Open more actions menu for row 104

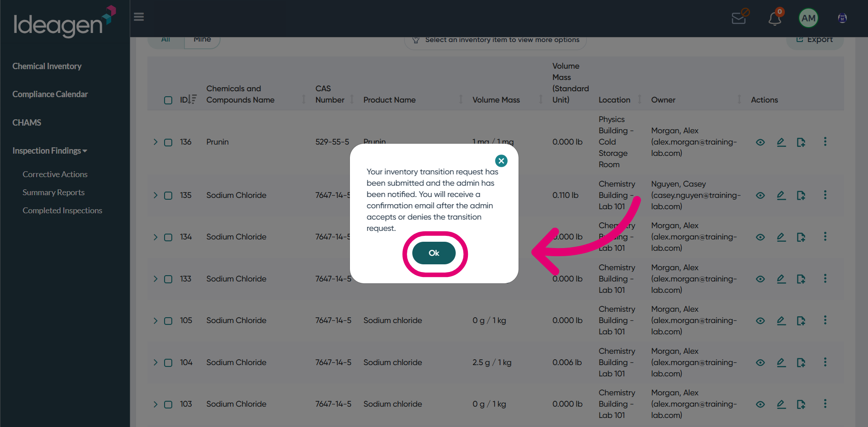825,362
